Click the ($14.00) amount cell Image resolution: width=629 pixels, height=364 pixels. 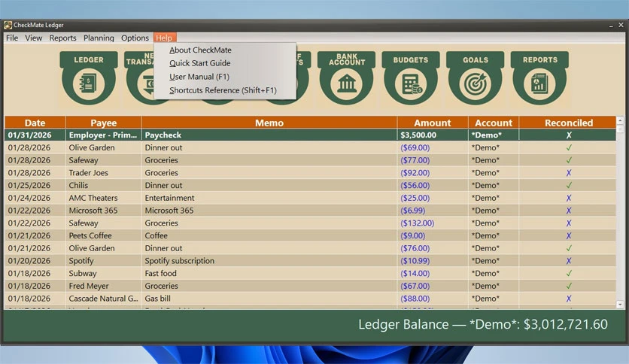pyautogui.click(x=433, y=274)
